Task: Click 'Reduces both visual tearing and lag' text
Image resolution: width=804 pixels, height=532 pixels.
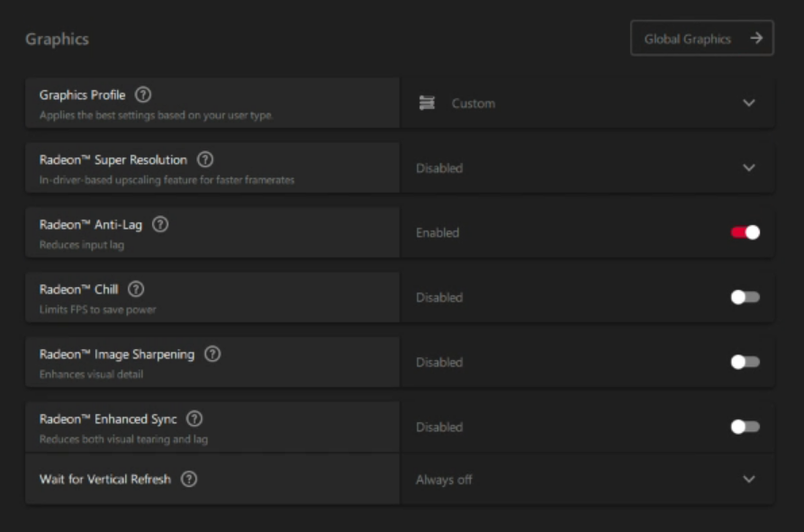Action: tap(123, 439)
